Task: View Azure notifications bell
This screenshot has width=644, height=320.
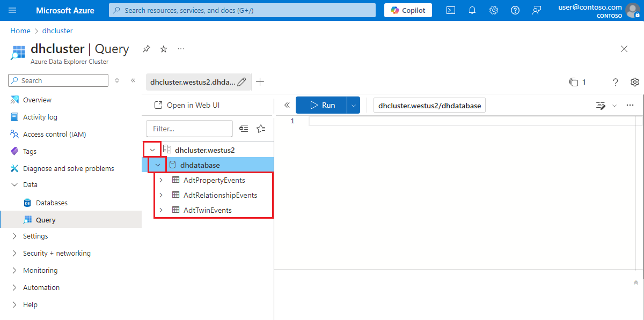Action: point(472,10)
